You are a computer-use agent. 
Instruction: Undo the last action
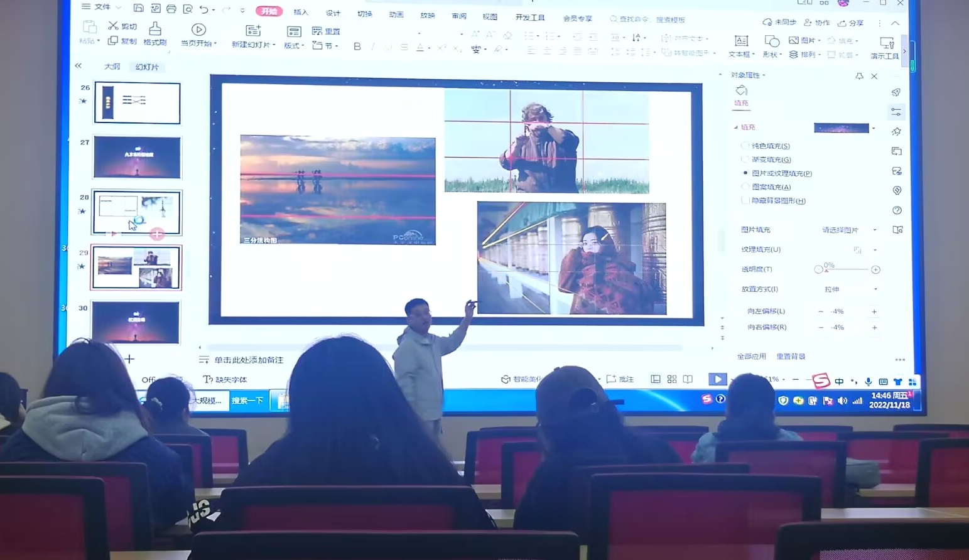point(204,9)
